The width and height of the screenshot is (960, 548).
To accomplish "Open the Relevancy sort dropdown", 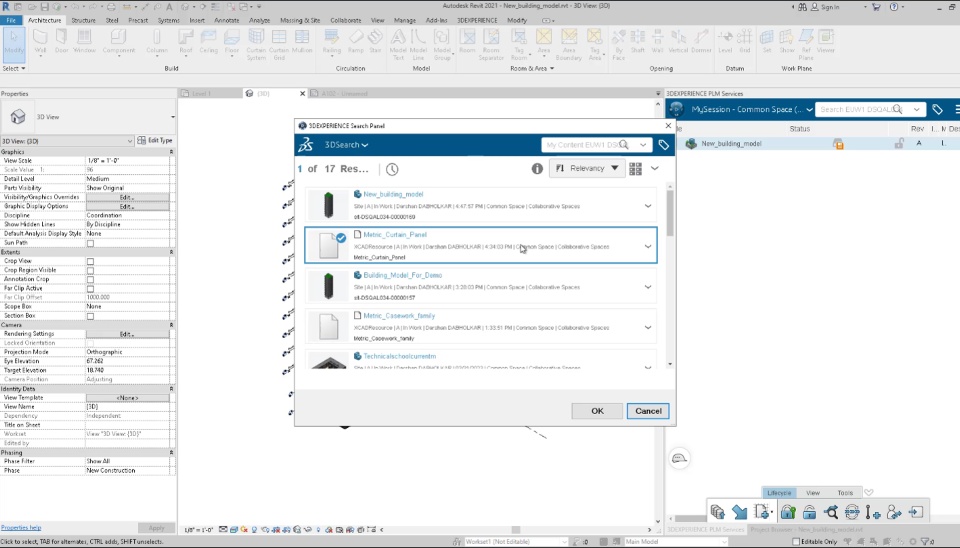I will pos(587,168).
